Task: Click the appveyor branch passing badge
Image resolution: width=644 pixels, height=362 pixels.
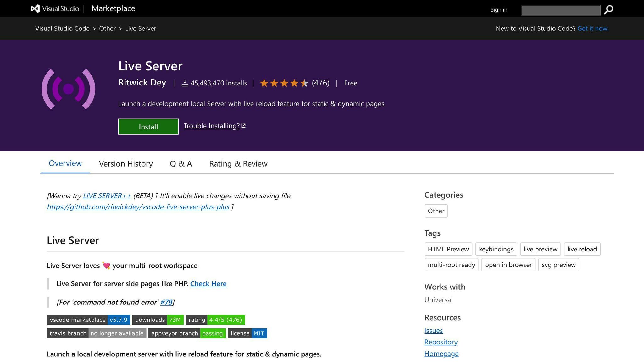Action: pyautogui.click(x=187, y=333)
